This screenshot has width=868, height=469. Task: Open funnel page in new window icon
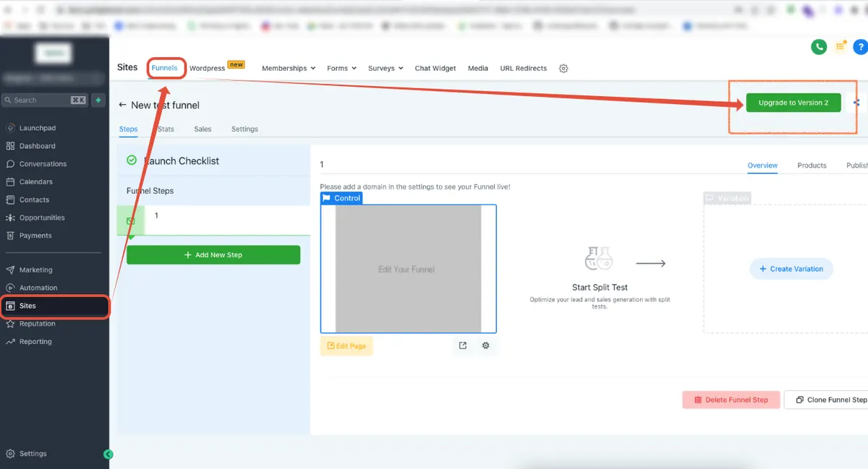coord(463,345)
